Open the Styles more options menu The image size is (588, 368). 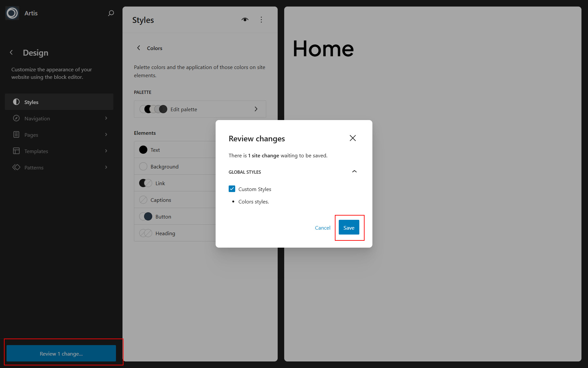tap(261, 20)
